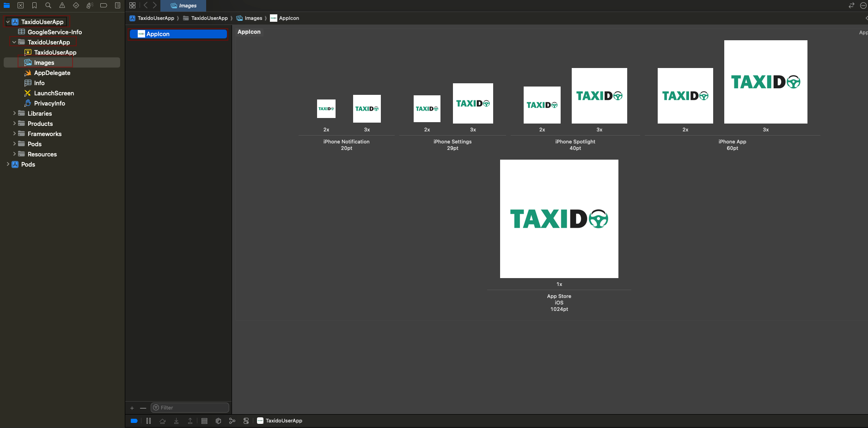Expand the Frameworks group
The image size is (868, 428).
pyautogui.click(x=14, y=134)
